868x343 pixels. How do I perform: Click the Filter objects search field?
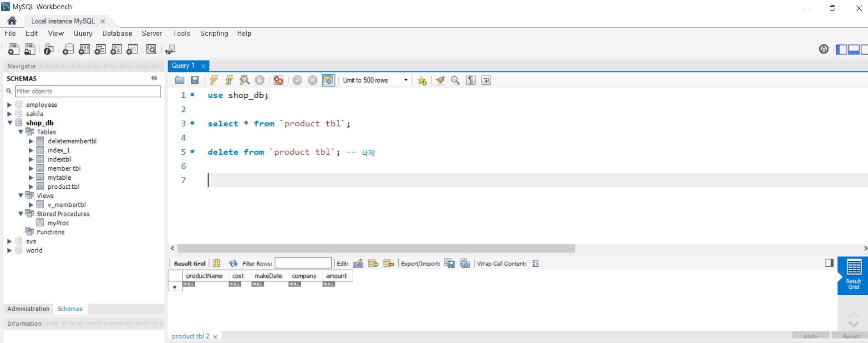pos(88,91)
